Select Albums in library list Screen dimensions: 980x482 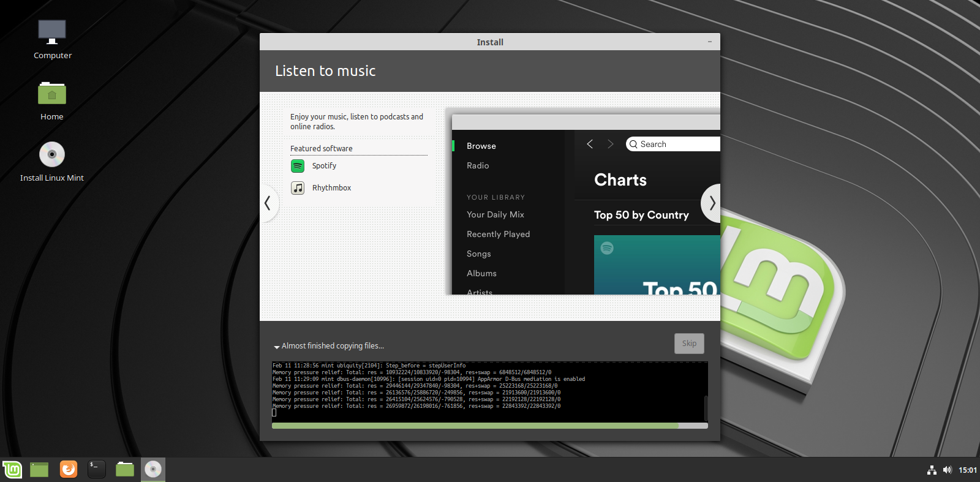pyautogui.click(x=481, y=273)
